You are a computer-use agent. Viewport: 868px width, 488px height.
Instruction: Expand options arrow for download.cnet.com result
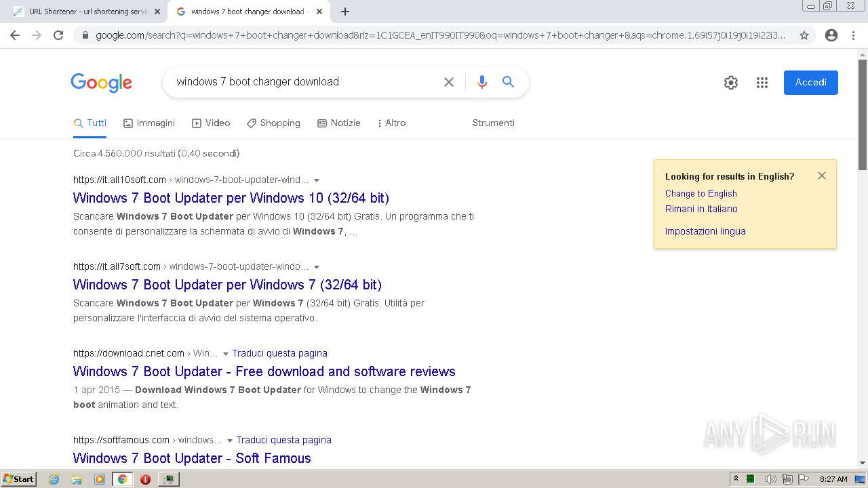pos(226,354)
